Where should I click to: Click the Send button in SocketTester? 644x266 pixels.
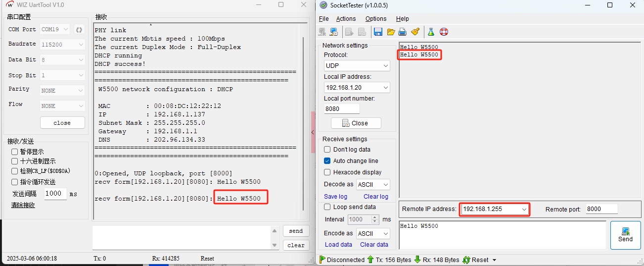coord(625,235)
